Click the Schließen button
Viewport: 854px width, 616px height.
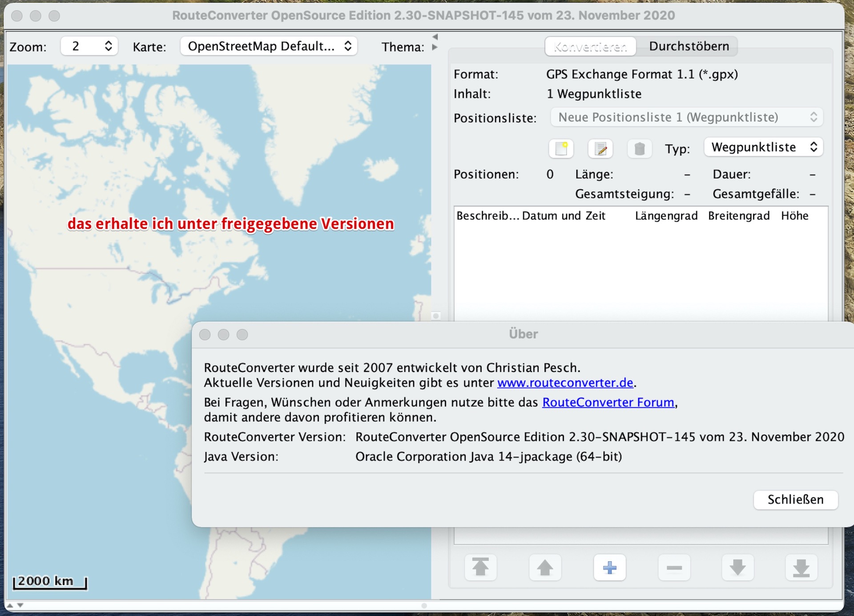click(796, 500)
